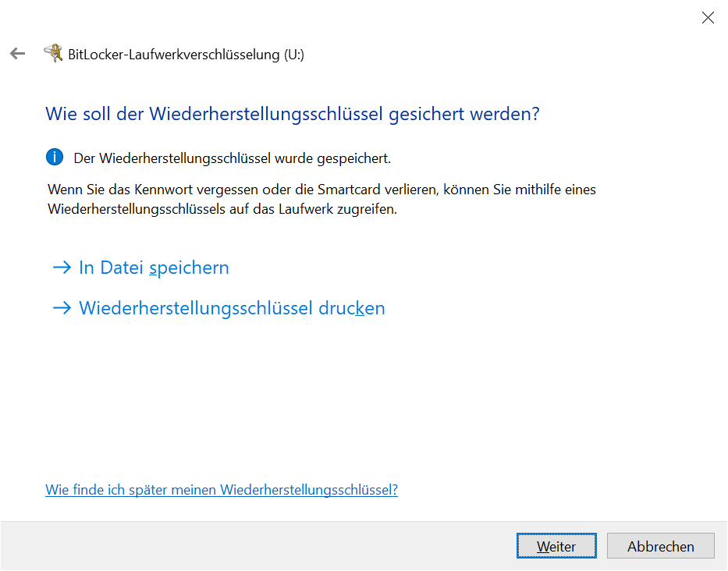The image size is (728, 571).
Task: Click the blue information icon
Action: click(x=55, y=158)
